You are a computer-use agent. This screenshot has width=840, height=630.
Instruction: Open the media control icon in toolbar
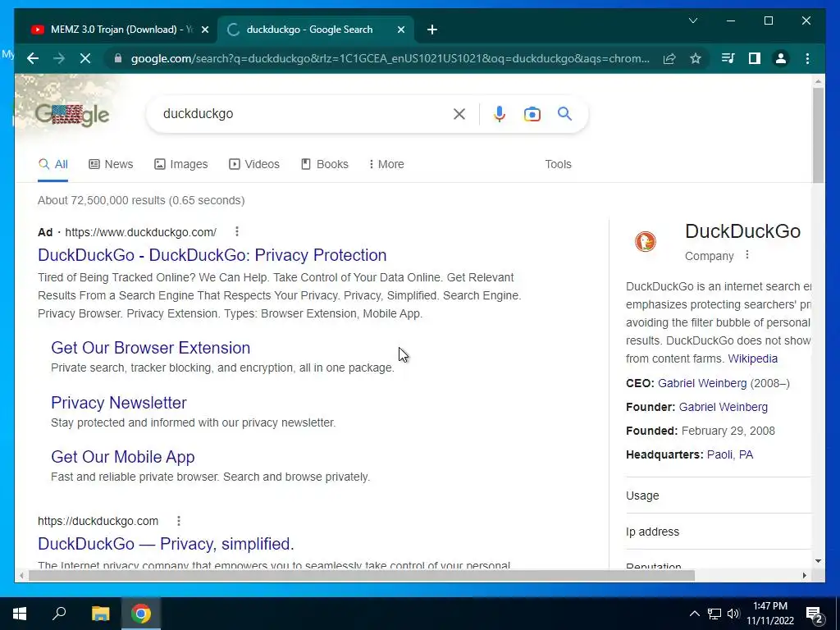(728, 58)
